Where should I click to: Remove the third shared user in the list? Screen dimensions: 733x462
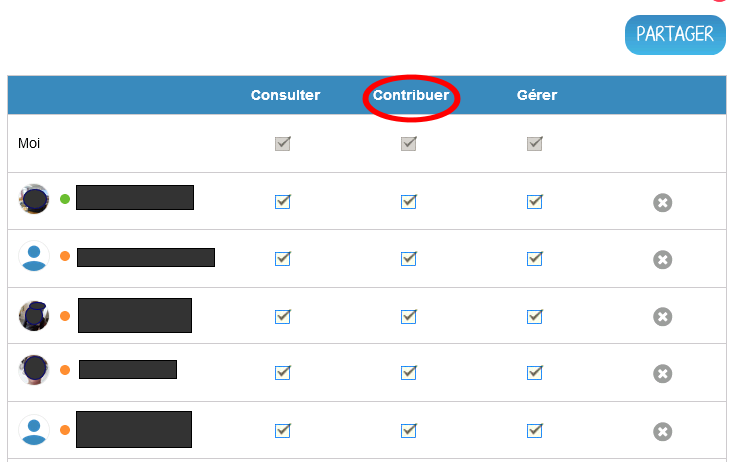coord(662,317)
